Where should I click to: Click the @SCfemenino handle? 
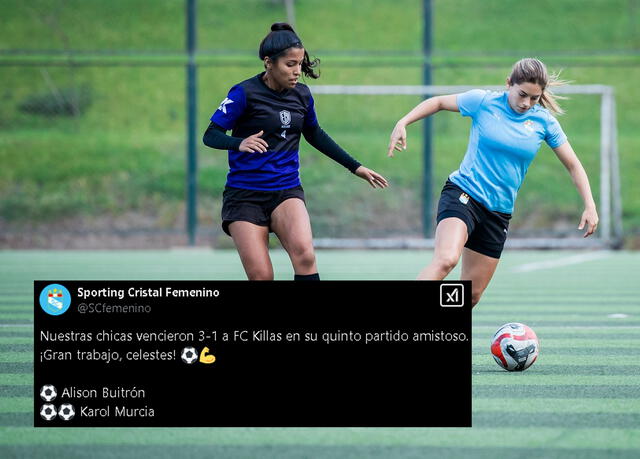click(114, 308)
